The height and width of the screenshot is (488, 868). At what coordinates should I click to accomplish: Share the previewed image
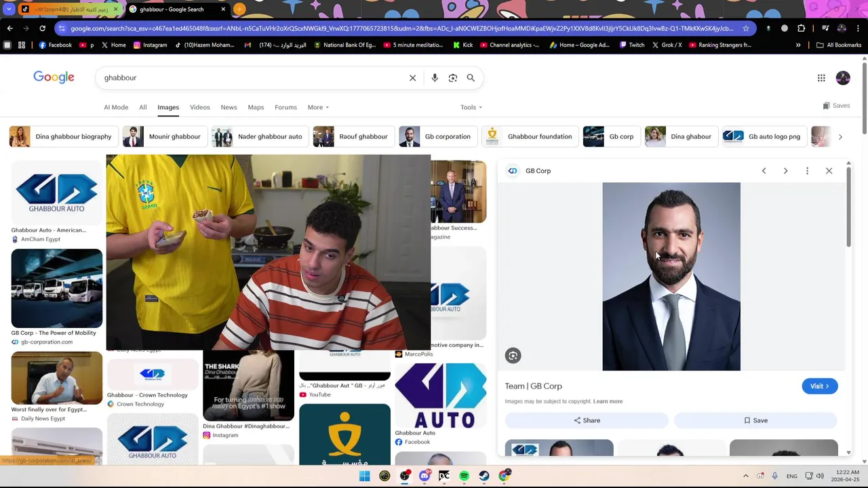click(587, 420)
